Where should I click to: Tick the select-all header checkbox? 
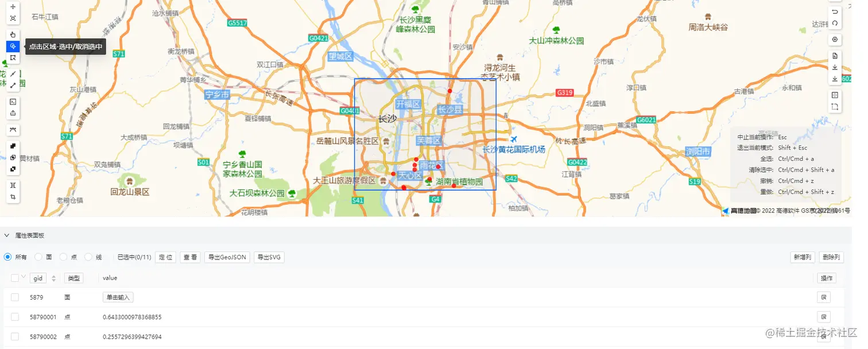point(15,278)
